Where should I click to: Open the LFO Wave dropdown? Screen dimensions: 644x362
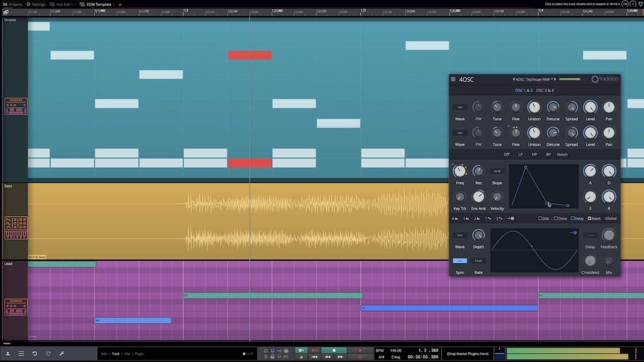point(460,235)
